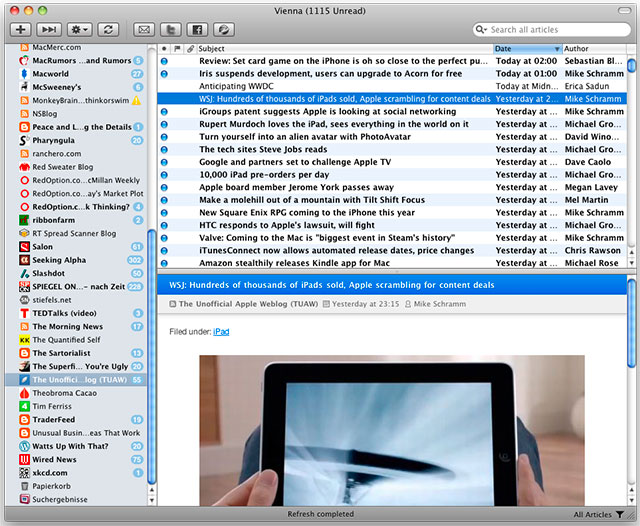Click the feed list vertical scrollbar thumb
Image resolution: width=640 pixels, height=526 pixels.
152,357
